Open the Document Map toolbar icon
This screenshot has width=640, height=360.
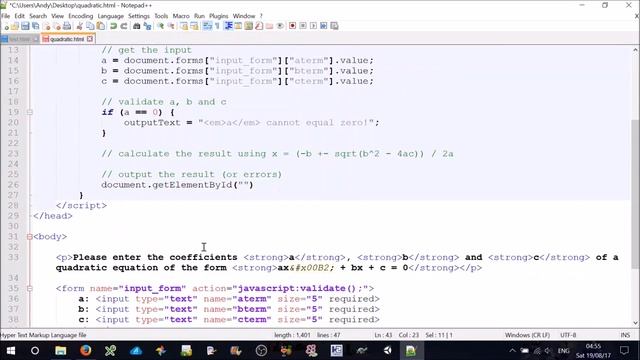[x=249, y=26]
